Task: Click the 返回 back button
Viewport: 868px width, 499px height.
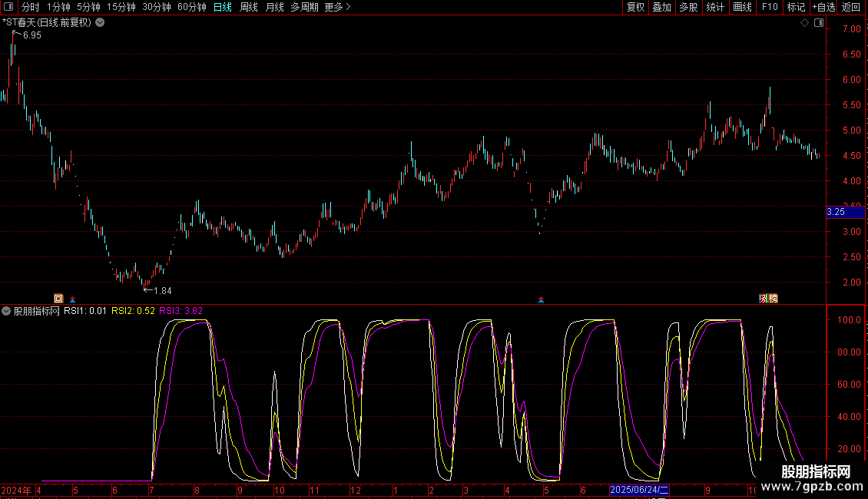Action: pos(851,8)
